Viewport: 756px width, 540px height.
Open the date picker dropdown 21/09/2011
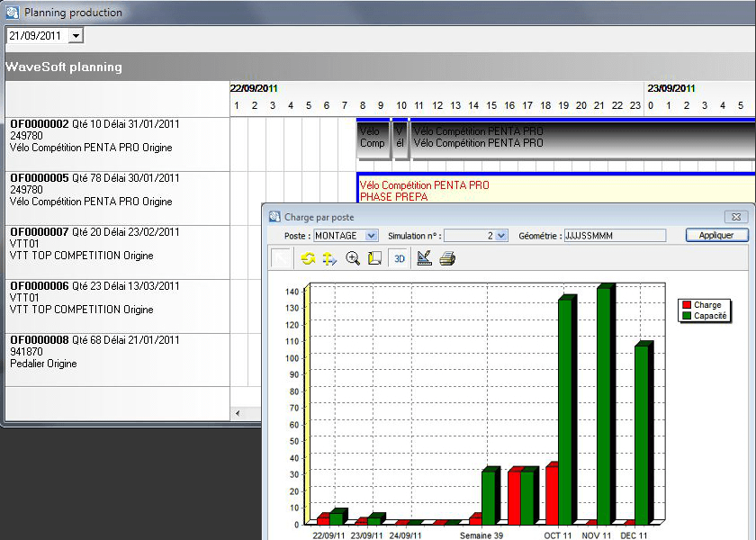(76, 36)
